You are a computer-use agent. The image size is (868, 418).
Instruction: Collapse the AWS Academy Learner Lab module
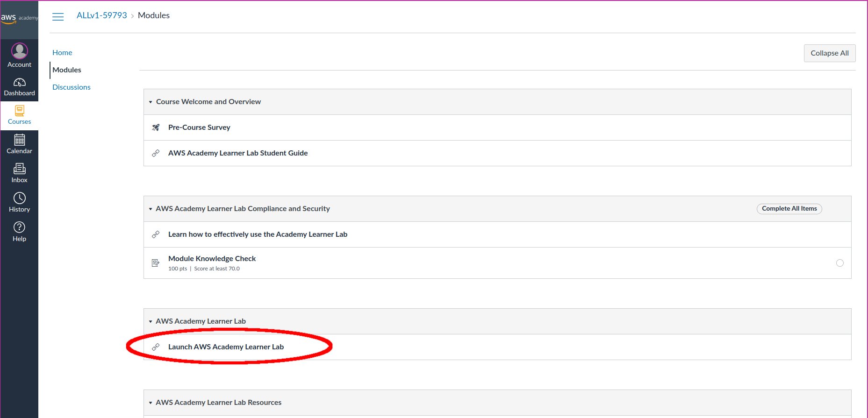(x=151, y=321)
